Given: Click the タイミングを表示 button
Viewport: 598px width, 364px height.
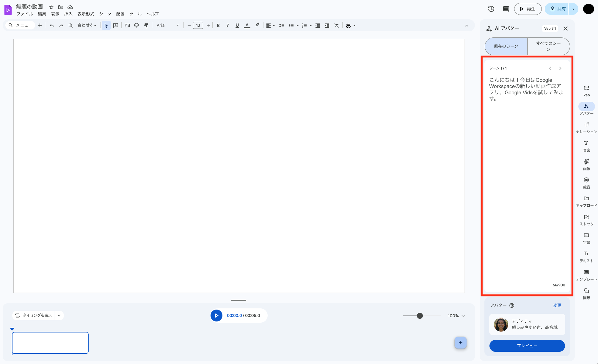Looking at the screenshot, I should [x=34, y=316].
